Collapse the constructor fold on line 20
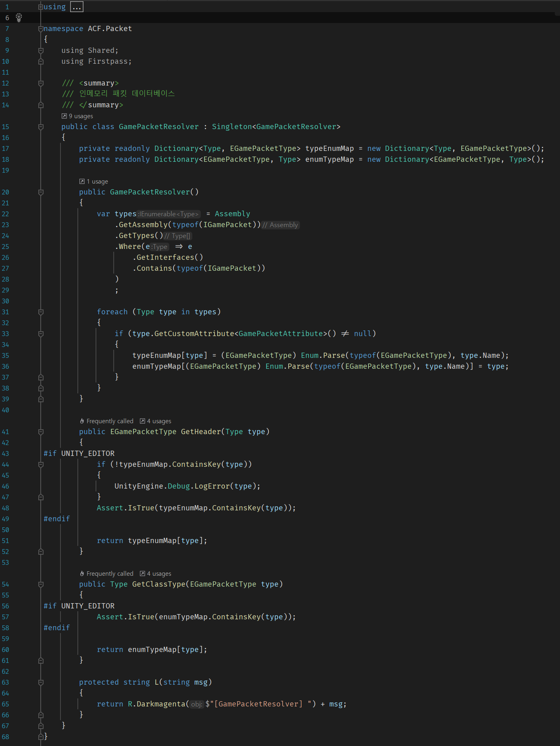 pos(41,192)
